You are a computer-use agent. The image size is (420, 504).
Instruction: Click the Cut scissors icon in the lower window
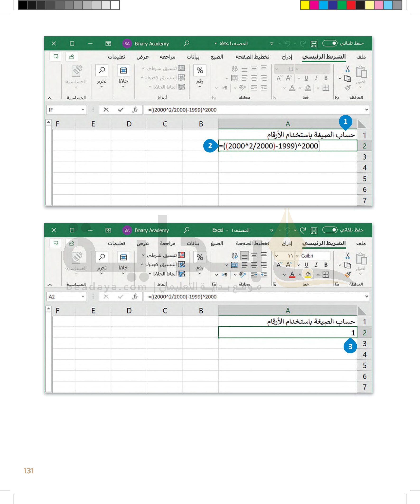(347, 256)
